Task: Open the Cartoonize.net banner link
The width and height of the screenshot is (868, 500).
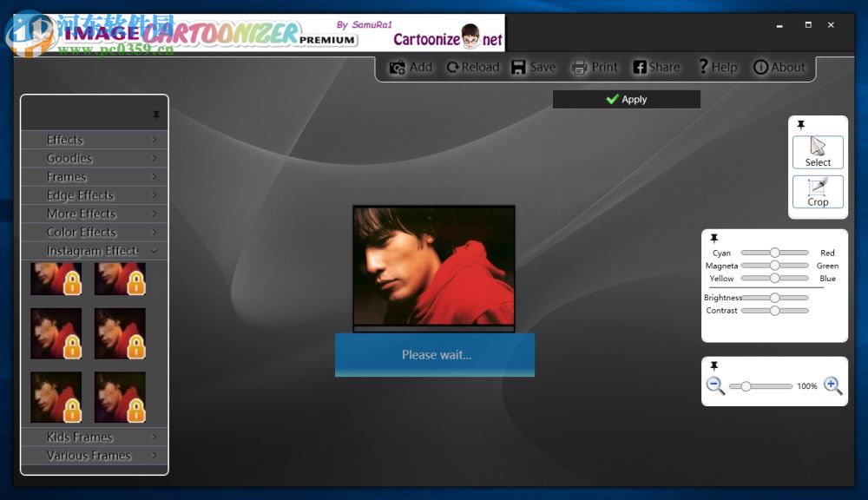Action: click(447, 37)
